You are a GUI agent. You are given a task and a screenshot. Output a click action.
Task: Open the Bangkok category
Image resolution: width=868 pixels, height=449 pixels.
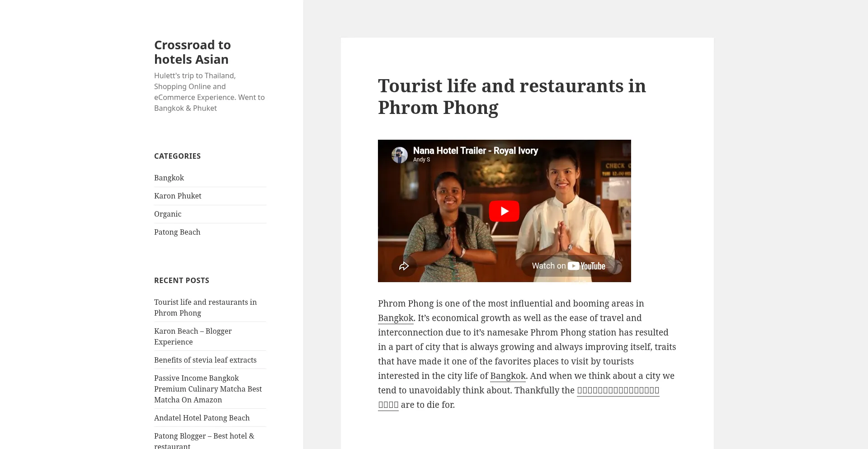[x=169, y=178]
